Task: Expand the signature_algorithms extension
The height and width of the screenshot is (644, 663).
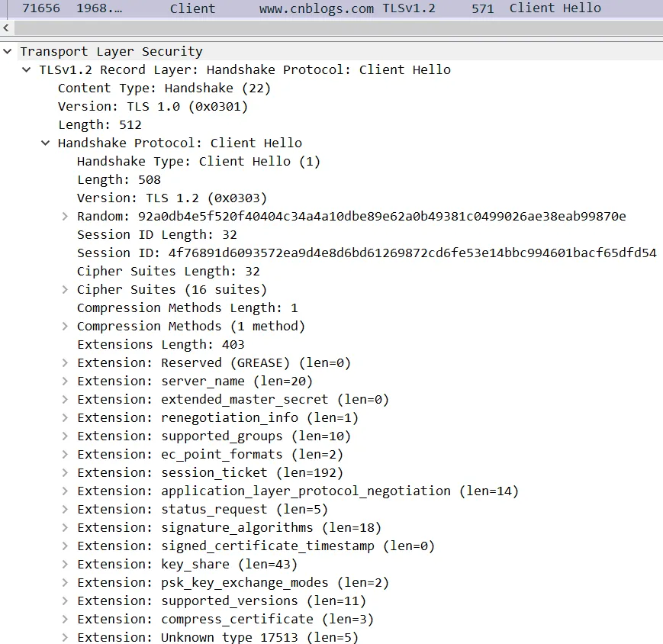Action: [x=66, y=528]
